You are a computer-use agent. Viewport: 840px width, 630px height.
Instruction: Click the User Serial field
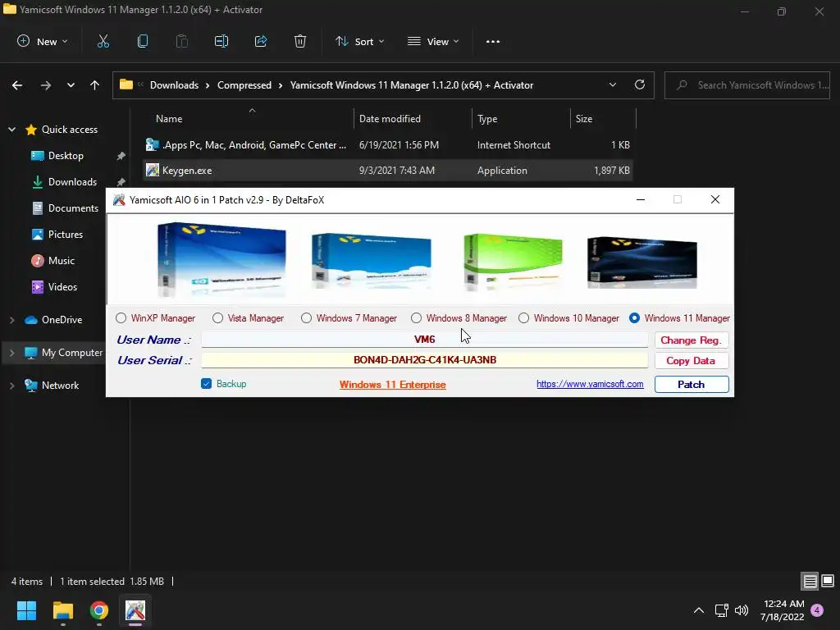point(424,360)
